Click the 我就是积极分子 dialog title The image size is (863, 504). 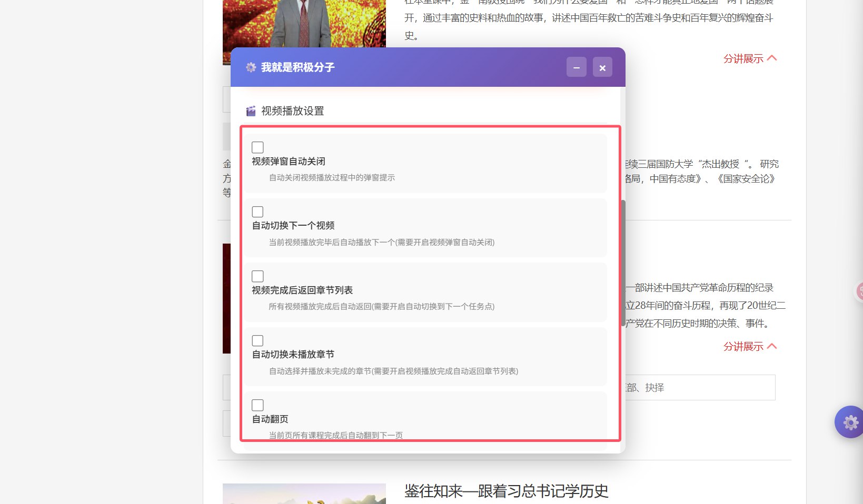coord(297,67)
